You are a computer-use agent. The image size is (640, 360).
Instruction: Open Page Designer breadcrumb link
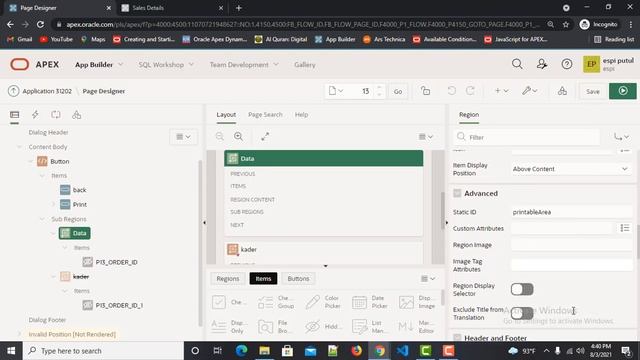click(104, 91)
